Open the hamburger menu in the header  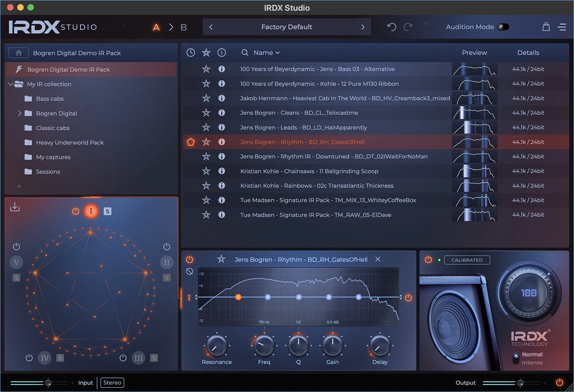click(x=562, y=27)
